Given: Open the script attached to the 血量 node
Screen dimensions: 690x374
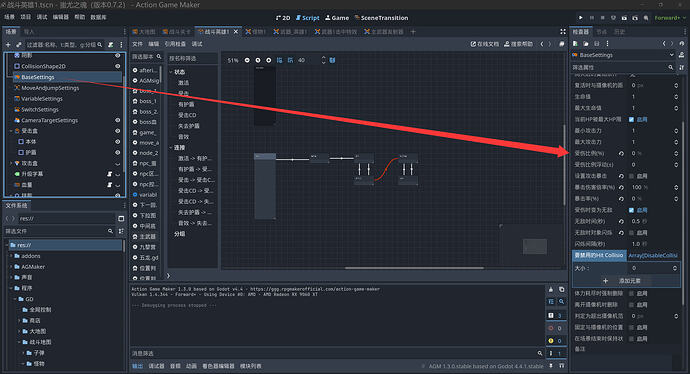Looking at the screenshot, I should coord(110,185).
